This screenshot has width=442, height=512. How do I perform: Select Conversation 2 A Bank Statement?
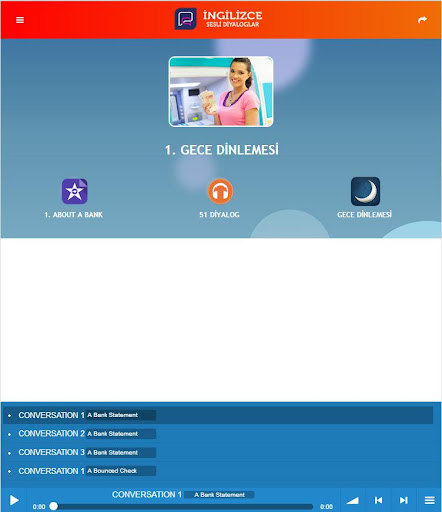pyautogui.click(x=218, y=434)
